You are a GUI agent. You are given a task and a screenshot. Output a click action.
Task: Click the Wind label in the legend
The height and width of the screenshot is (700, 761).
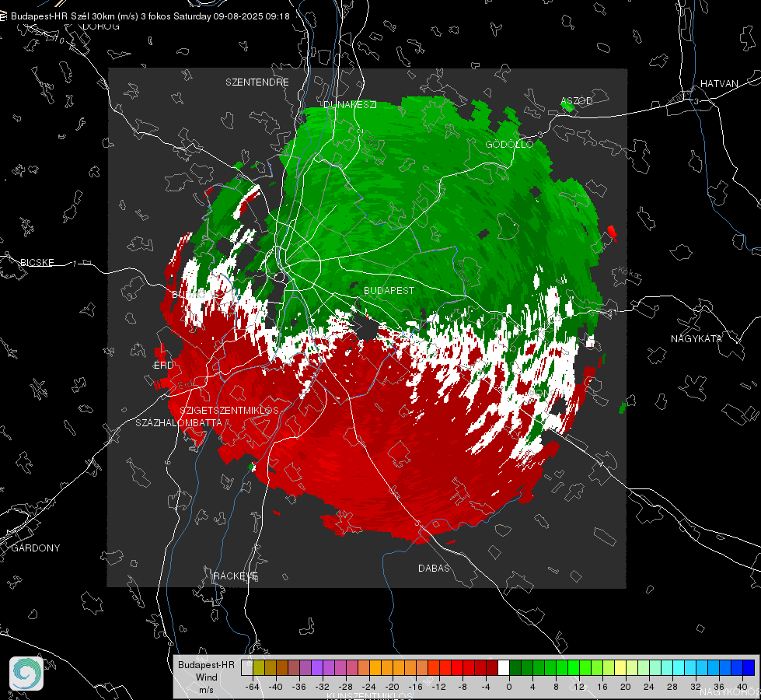tap(206, 677)
